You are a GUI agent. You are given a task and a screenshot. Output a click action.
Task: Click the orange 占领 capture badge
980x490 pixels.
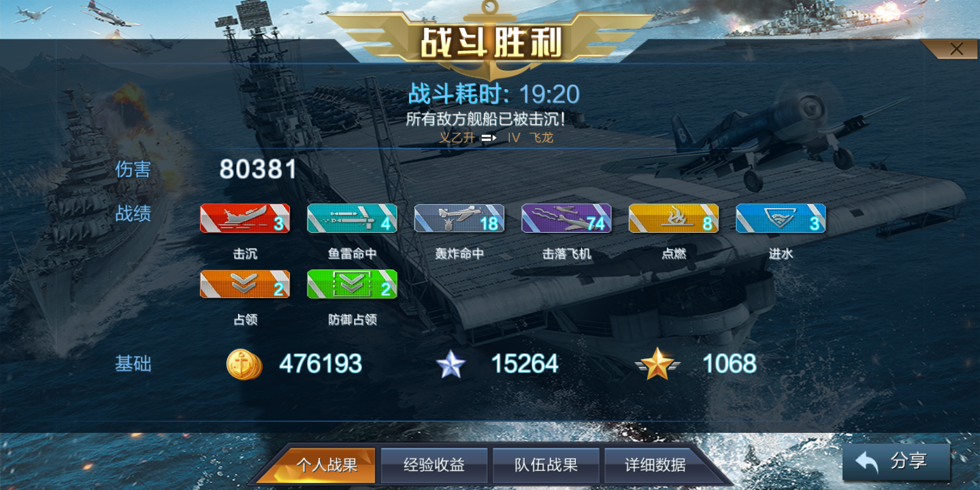[x=245, y=284]
